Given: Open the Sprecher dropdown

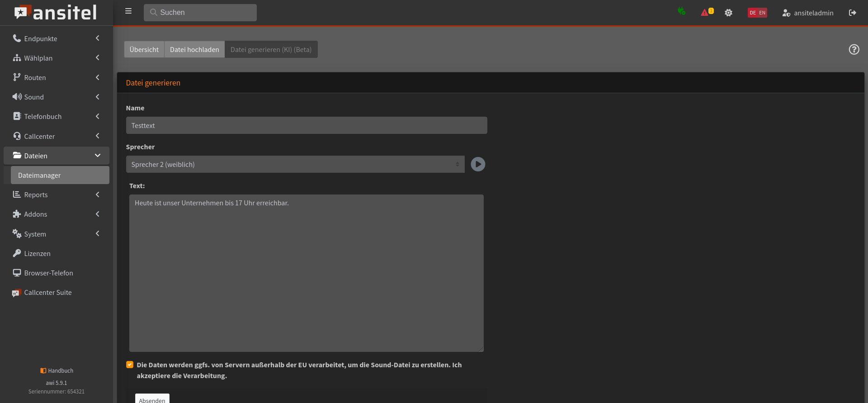Looking at the screenshot, I should point(295,164).
